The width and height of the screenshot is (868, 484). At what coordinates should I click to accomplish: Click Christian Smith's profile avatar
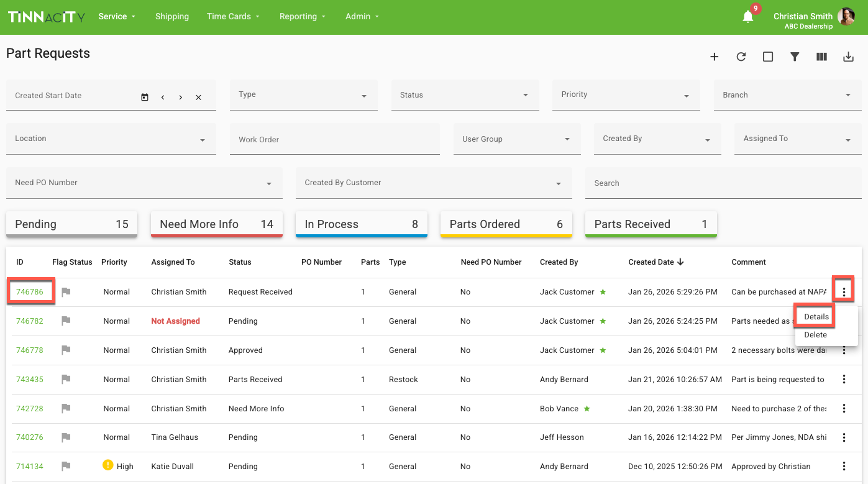coord(846,17)
